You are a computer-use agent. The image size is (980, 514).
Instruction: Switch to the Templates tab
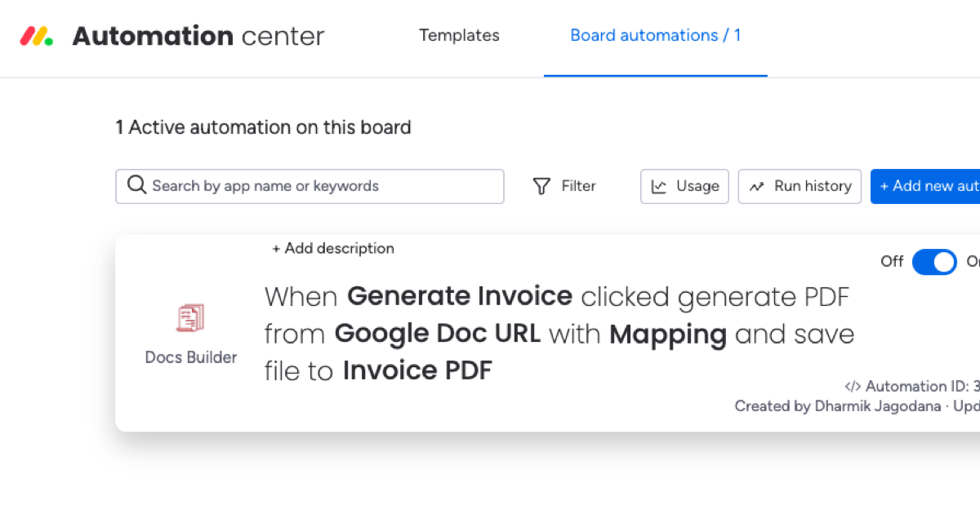[x=459, y=35]
